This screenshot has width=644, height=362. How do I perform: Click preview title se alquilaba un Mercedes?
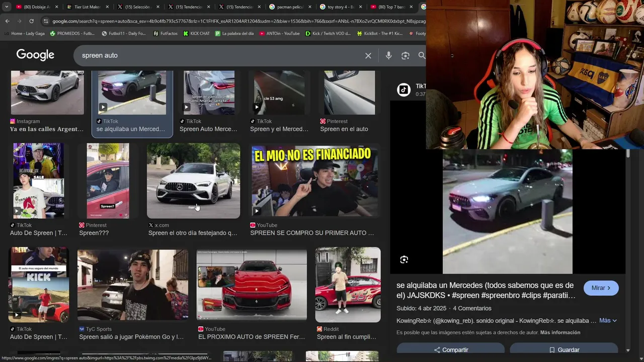click(x=485, y=290)
